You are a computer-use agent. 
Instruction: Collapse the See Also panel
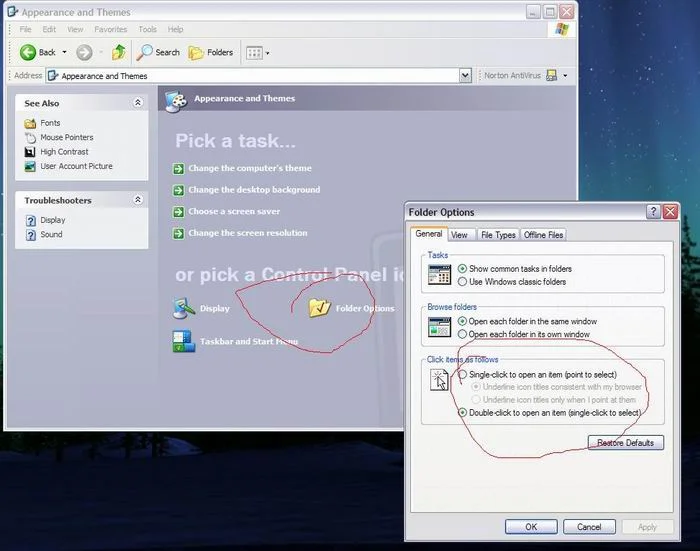coord(138,103)
